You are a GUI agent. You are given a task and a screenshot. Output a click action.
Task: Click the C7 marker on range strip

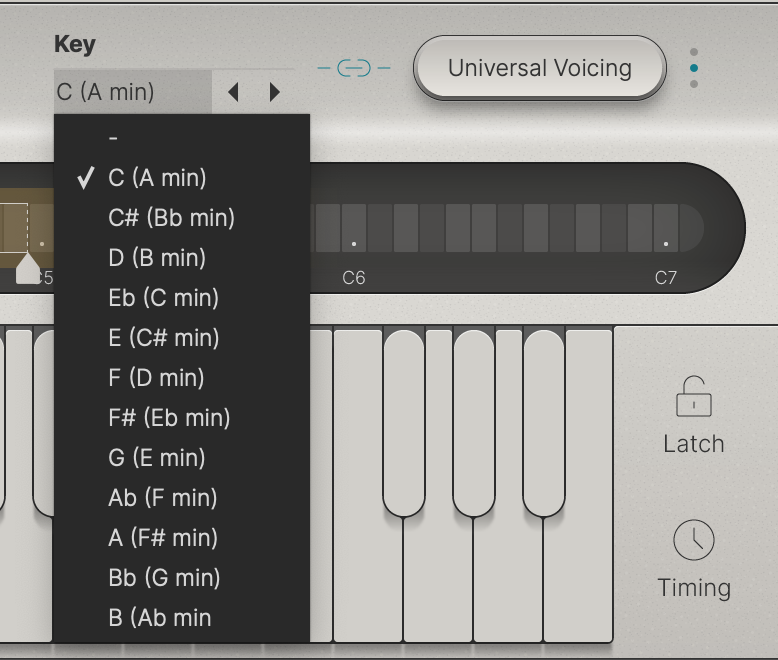[x=666, y=241]
